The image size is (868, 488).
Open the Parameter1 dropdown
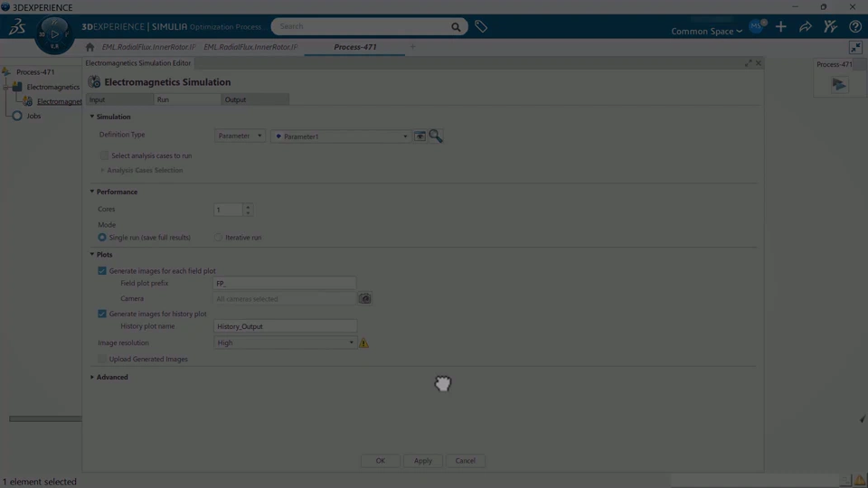pyautogui.click(x=341, y=136)
